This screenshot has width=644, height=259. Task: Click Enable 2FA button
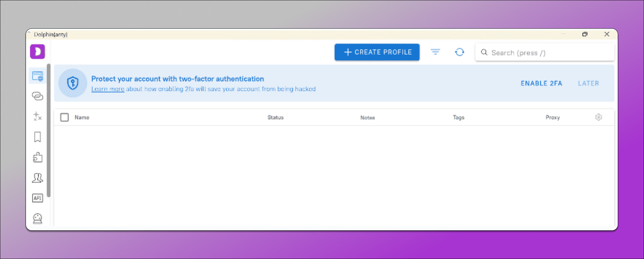coord(541,83)
